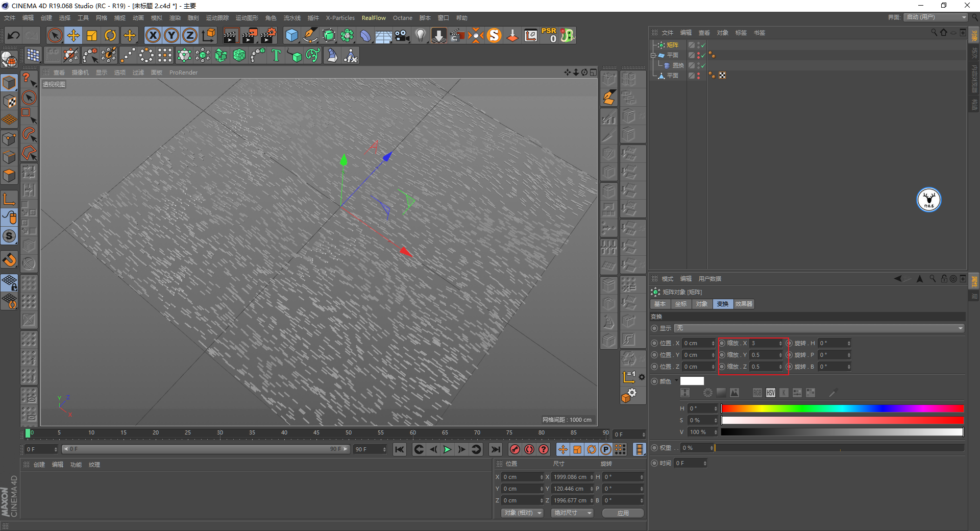
Task: Open the 运动图形 menu
Action: pos(247,18)
